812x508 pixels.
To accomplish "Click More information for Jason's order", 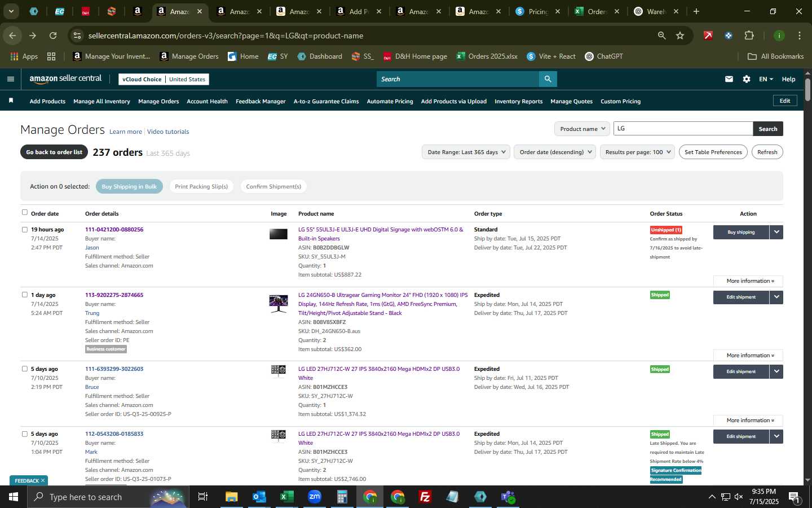I will pyautogui.click(x=748, y=281).
